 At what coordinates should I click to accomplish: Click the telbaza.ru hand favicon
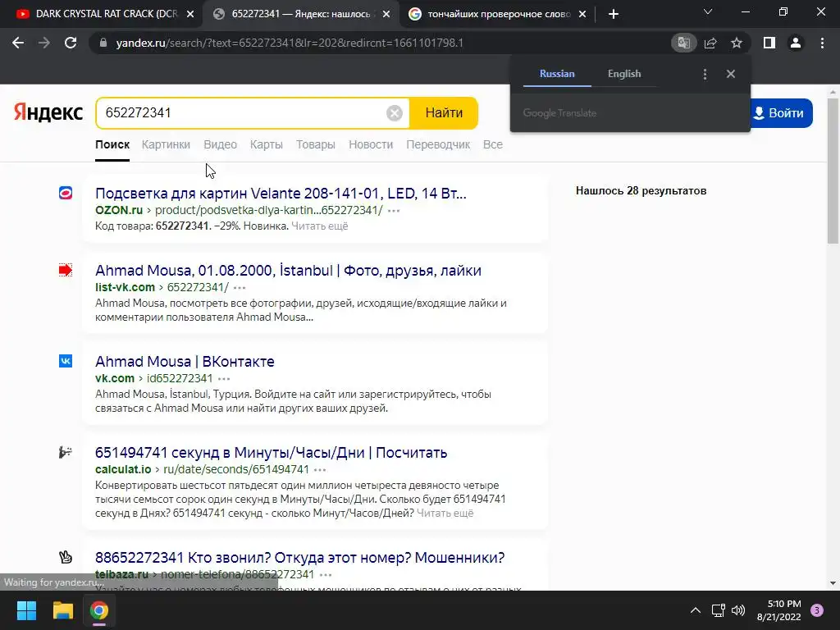click(66, 557)
